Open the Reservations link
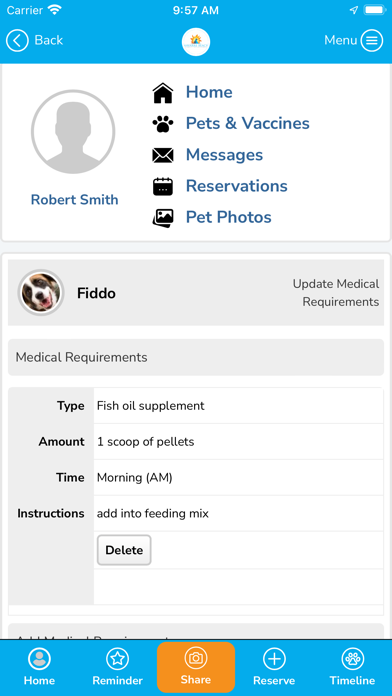This screenshot has height=696, width=392. (x=237, y=186)
